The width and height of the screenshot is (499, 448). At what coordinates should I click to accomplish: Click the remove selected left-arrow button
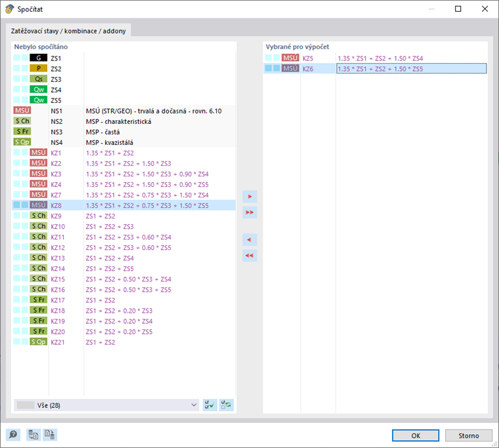coord(249,239)
